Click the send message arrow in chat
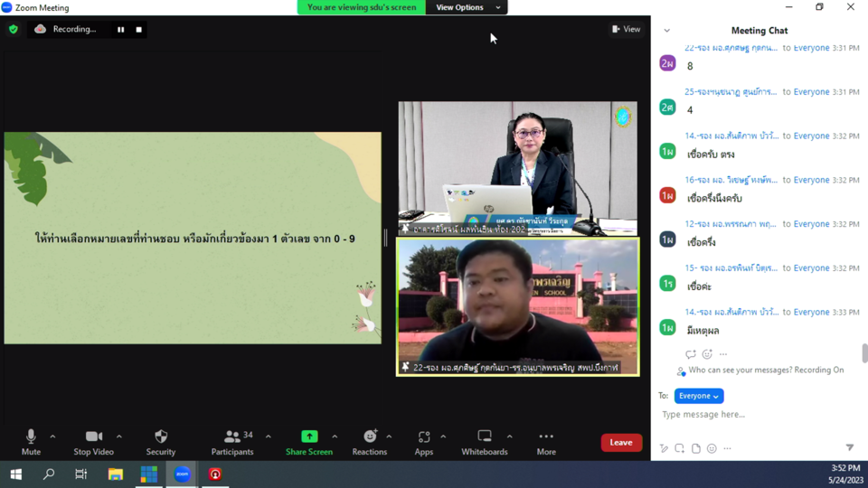Screen dimensions: 868x488 849,448
